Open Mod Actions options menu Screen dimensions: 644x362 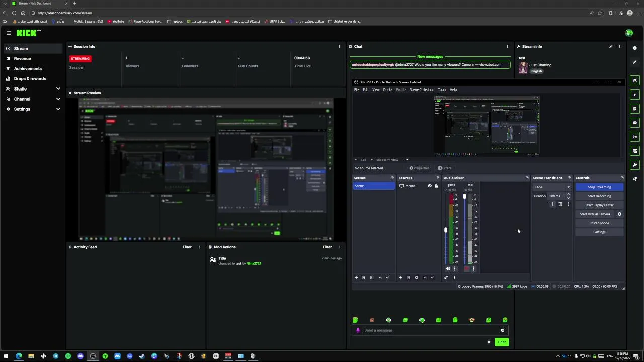(x=339, y=247)
